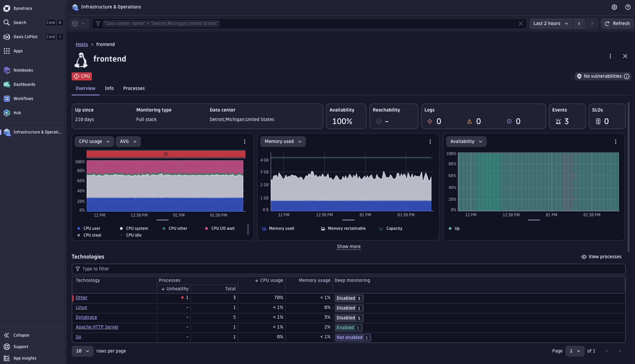Viewport: 635px width, 364px height.
Task: Expand the CPU usage metric dropdown
Action: [x=94, y=142]
